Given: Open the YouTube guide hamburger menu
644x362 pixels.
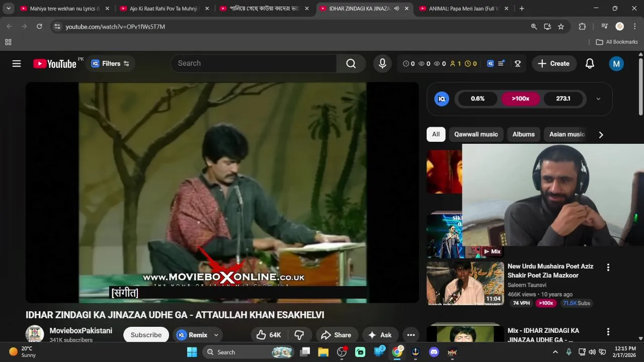Looking at the screenshot, I should point(17,63).
